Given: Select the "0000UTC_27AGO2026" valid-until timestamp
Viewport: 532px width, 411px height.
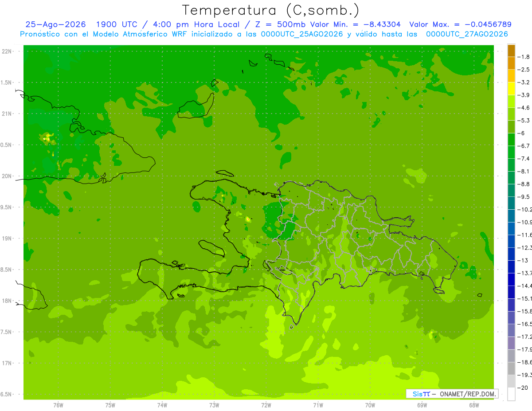Looking at the screenshot, I should pyautogui.click(x=467, y=34).
